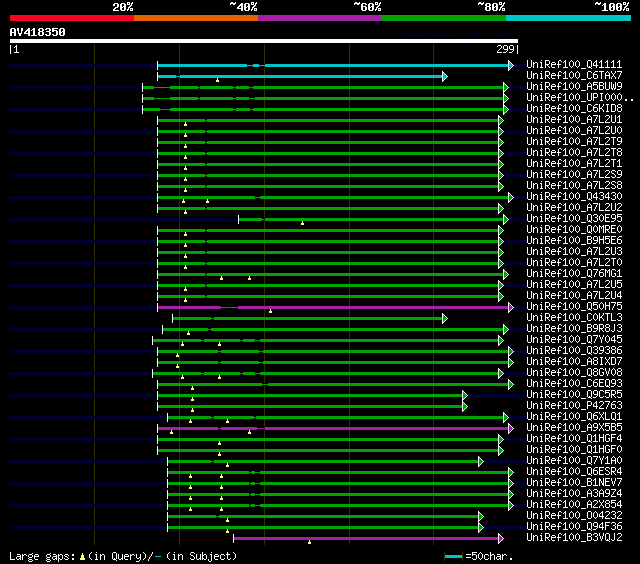Click the green ~80% identity color segment
Viewport: 640px width, 564px height.
tap(444, 18)
